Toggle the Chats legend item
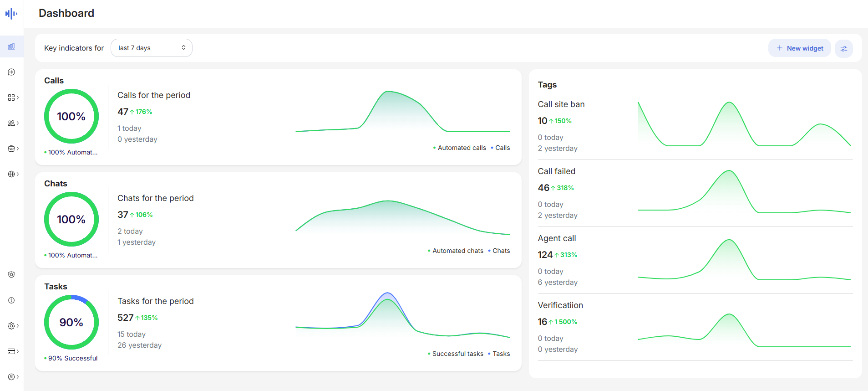The image size is (868, 391). pos(499,251)
